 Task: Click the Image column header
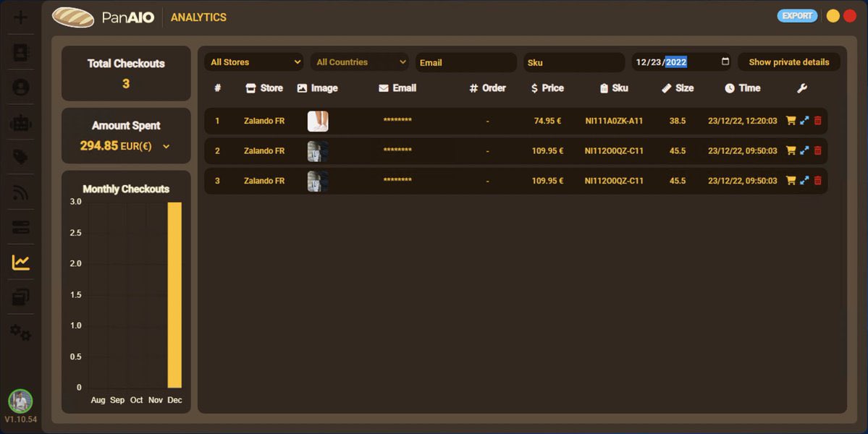pos(317,88)
